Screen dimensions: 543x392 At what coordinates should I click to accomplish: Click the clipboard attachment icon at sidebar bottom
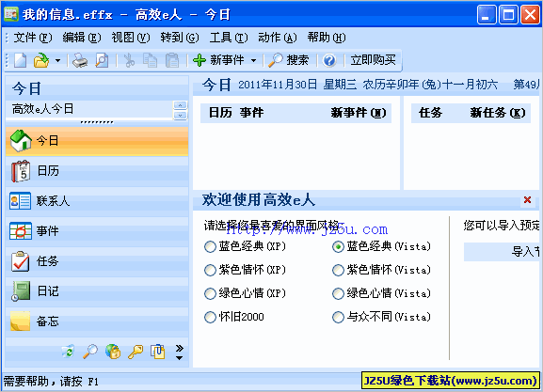(157, 352)
